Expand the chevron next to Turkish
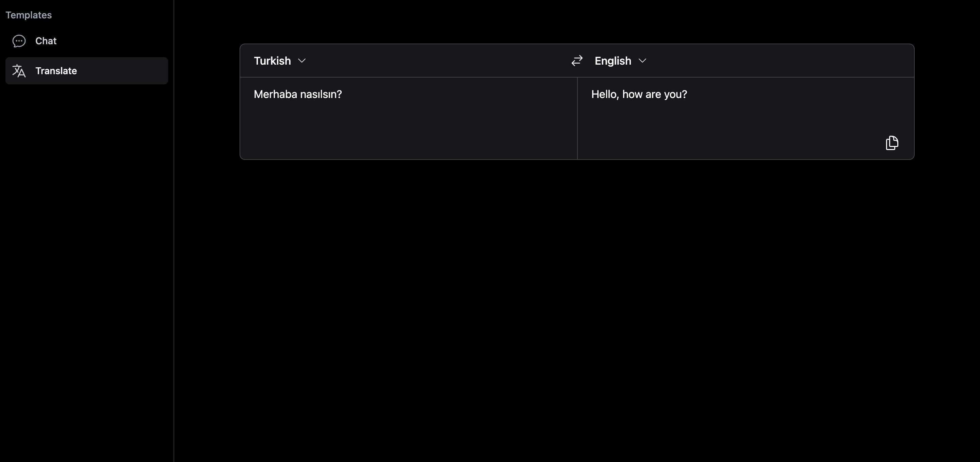Image resolution: width=980 pixels, height=462 pixels. pyautogui.click(x=302, y=61)
